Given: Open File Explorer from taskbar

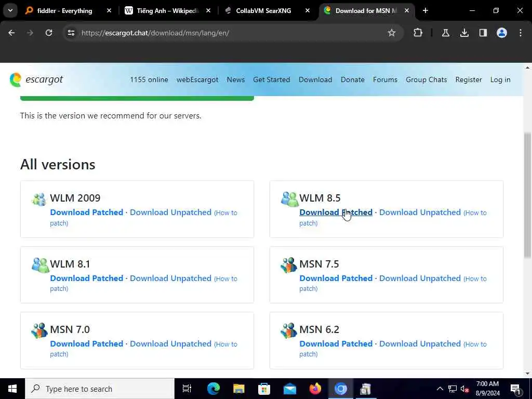Looking at the screenshot, I should pyautogui.click(x=239, y=389).
